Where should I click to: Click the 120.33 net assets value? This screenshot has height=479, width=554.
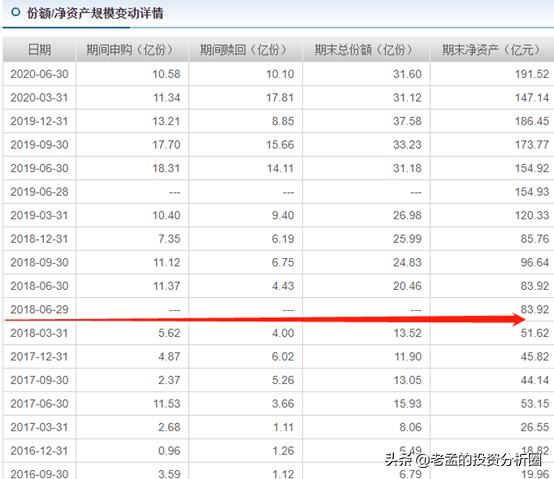[x=532, y=215]
